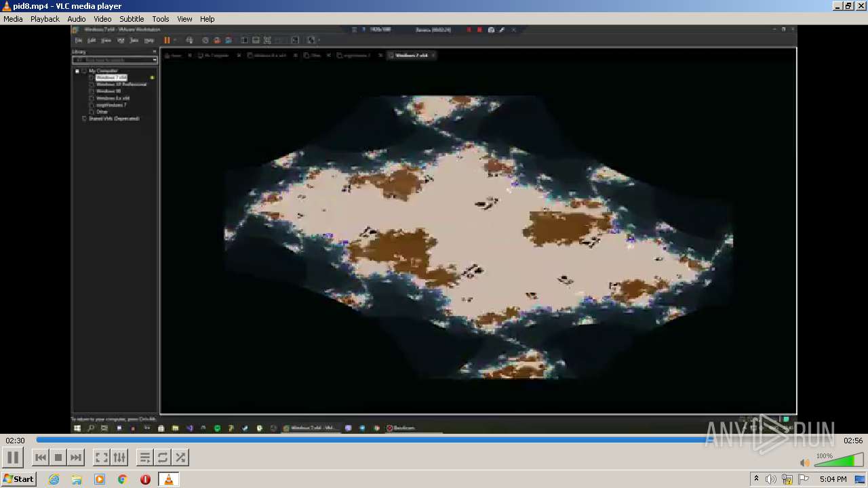The width and height of the screenshot is (868, 488).
Task: Toggle random shuffle playback
Action: (x=180, y=457)
